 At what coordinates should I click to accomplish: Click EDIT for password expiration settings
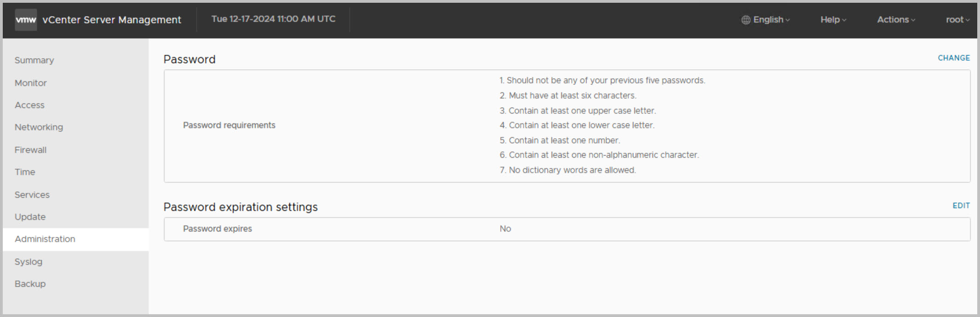click(x=961, y=206)
